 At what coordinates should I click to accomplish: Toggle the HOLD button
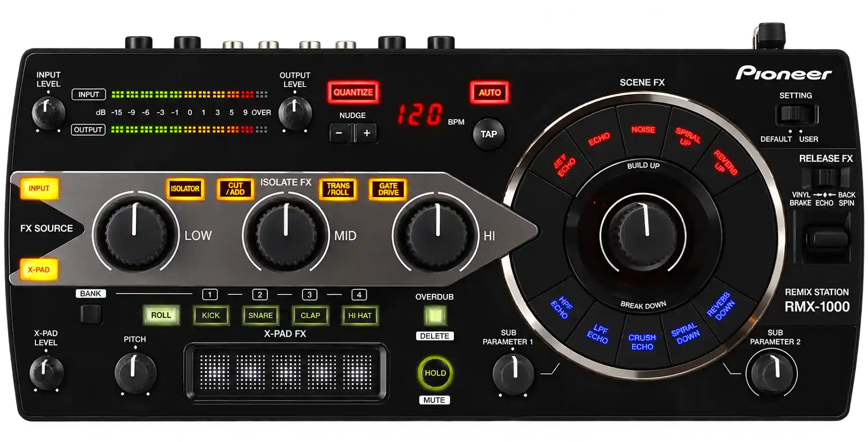435,373
